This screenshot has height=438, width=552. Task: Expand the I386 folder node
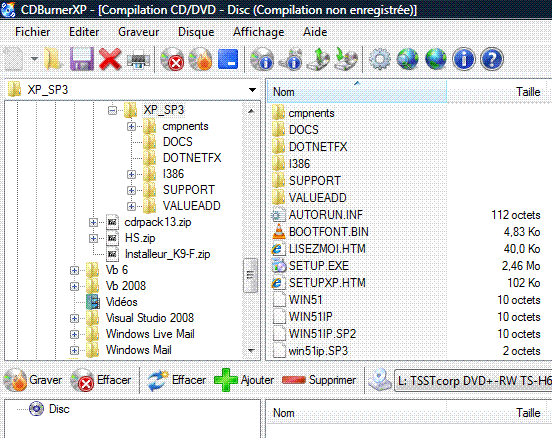point(131,174)
